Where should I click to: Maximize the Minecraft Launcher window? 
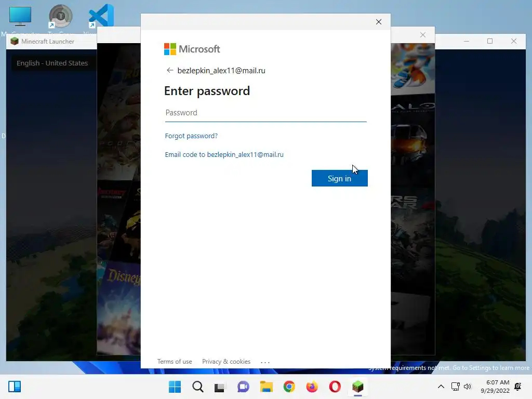490,41
